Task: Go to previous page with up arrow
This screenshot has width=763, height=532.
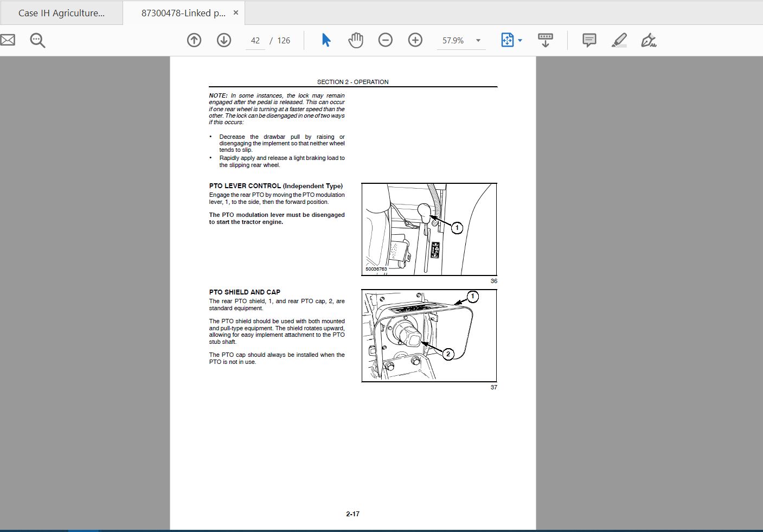Action: click(194, 40)
